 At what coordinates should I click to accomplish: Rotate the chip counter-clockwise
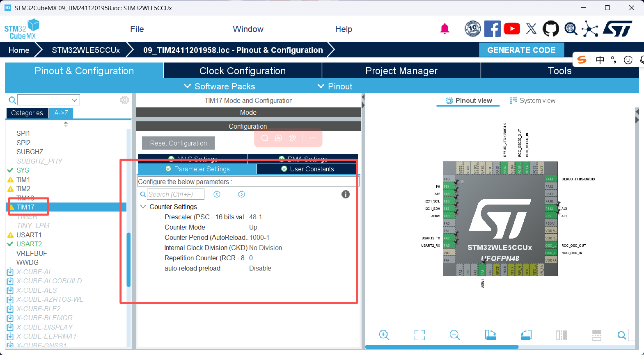(526, 335)
